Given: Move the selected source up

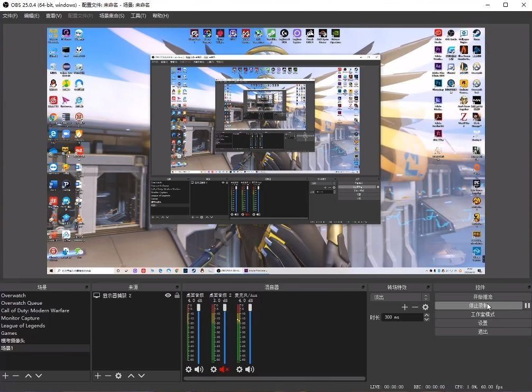Looking at the screenshot, I should pyautogui.click(x=131, y=376).
